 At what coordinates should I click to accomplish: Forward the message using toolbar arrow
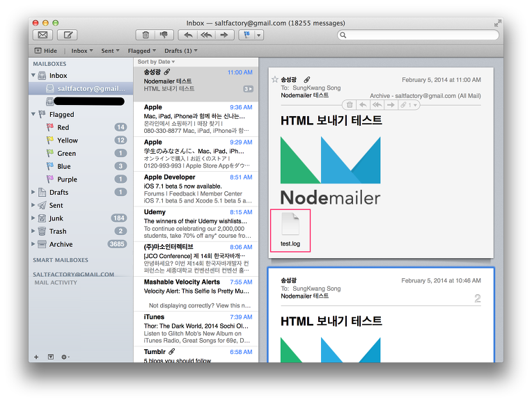point(224,35)
